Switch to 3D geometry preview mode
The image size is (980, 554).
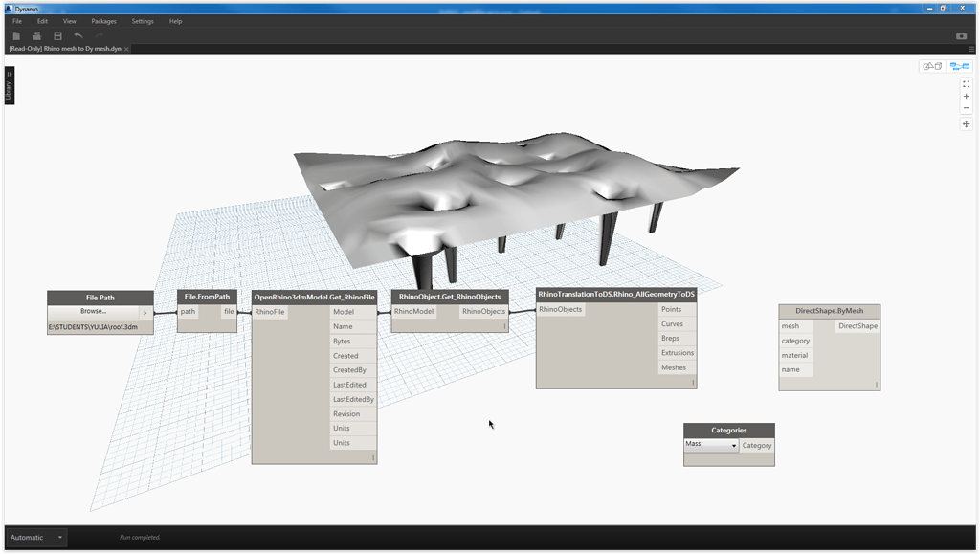(932, 66)
